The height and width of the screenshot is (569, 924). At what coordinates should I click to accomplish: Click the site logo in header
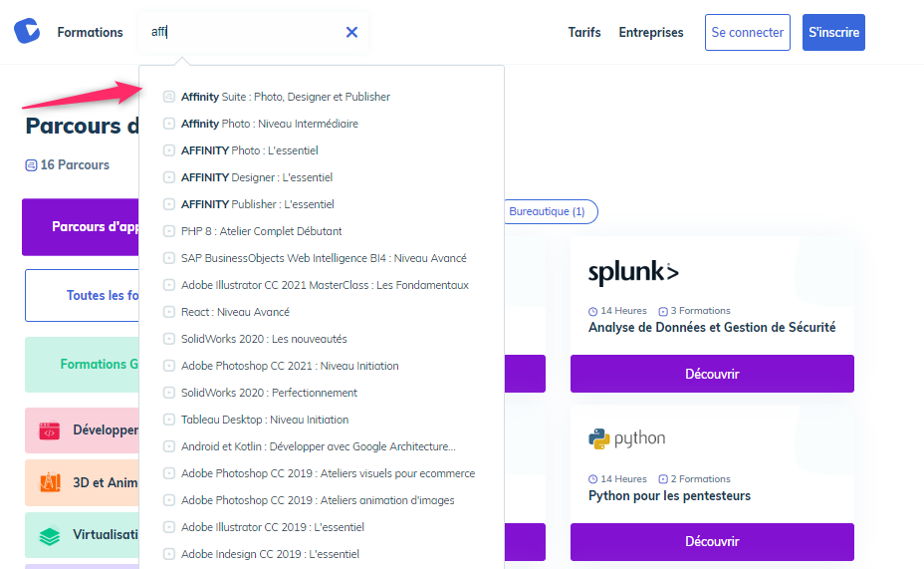click(27, 31)
